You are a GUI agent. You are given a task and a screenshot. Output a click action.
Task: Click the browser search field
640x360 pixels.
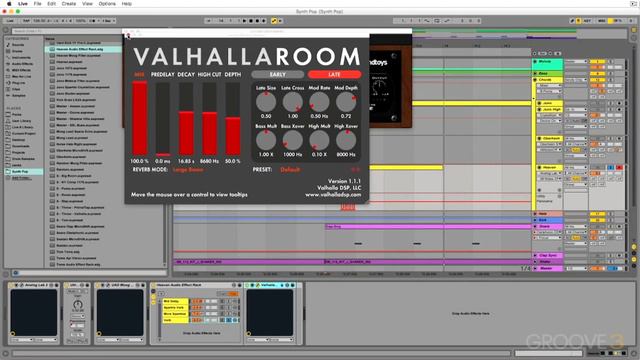click(67, 31)
